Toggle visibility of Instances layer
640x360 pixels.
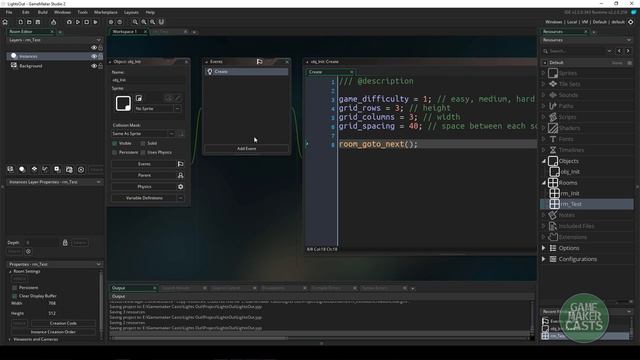[94, 56]
